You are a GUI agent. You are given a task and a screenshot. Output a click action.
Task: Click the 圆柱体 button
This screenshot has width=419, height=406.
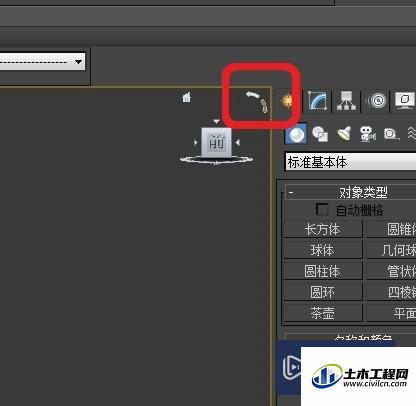click(323, 271)
